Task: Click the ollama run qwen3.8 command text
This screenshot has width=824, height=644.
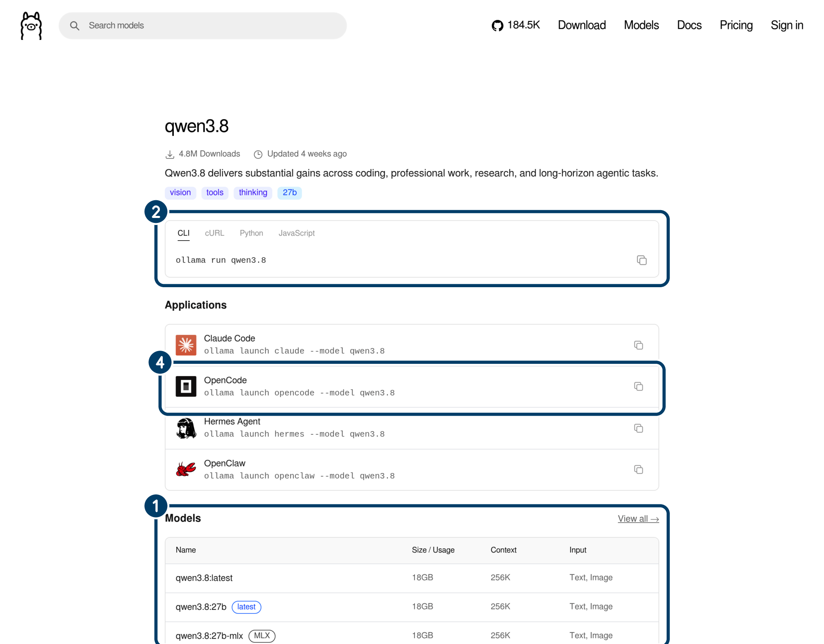Action: coord(221,260)
